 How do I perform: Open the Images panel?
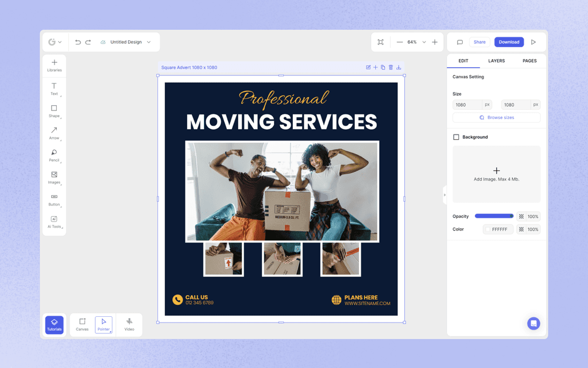54,177
